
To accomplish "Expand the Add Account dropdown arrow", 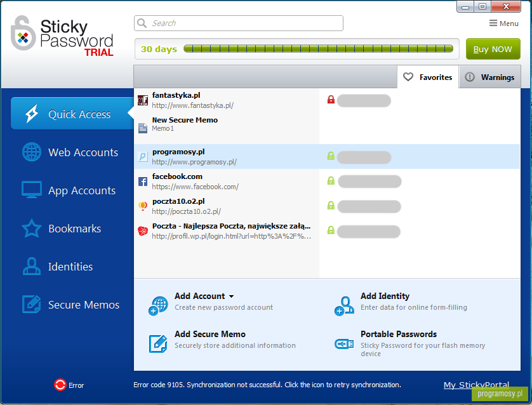I will click(231, 296).
